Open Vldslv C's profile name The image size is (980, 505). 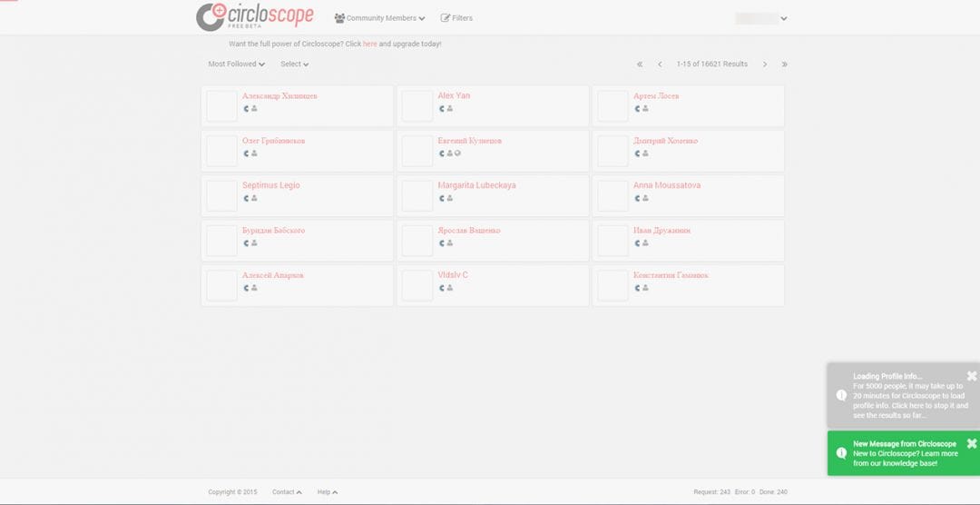click(x=453, y=274)
